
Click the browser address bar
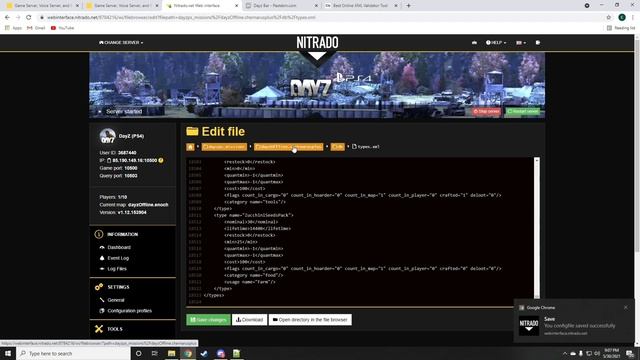click(x=318, y=18)
